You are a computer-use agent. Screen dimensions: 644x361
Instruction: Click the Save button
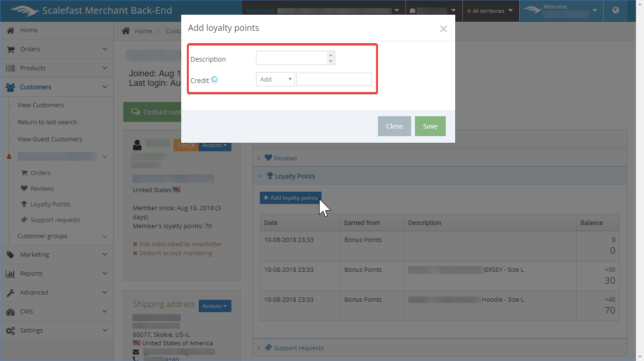pos(430,126)
